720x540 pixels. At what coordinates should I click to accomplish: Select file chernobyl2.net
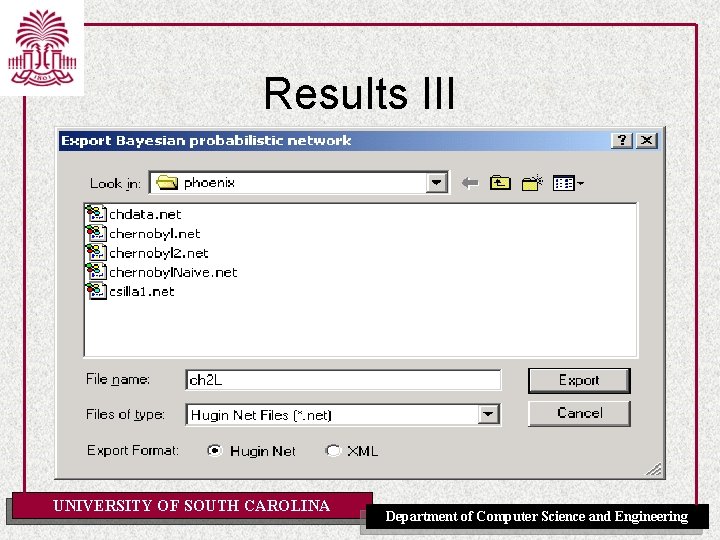159,253
